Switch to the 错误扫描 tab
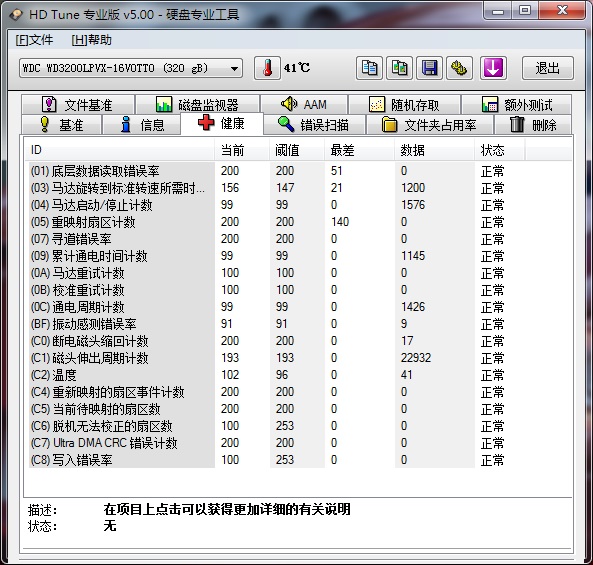The image size is (593, 565). (314, 124)
